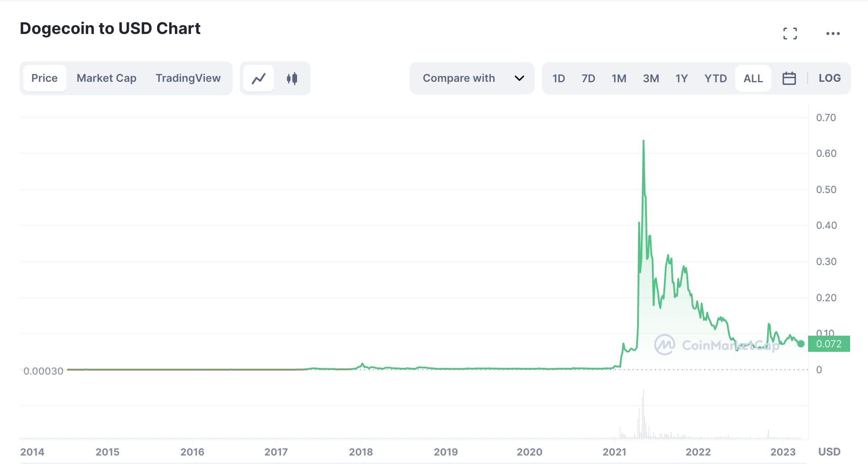Open the TradingView tab
The image size is (868, 464).
coord(188,78)
